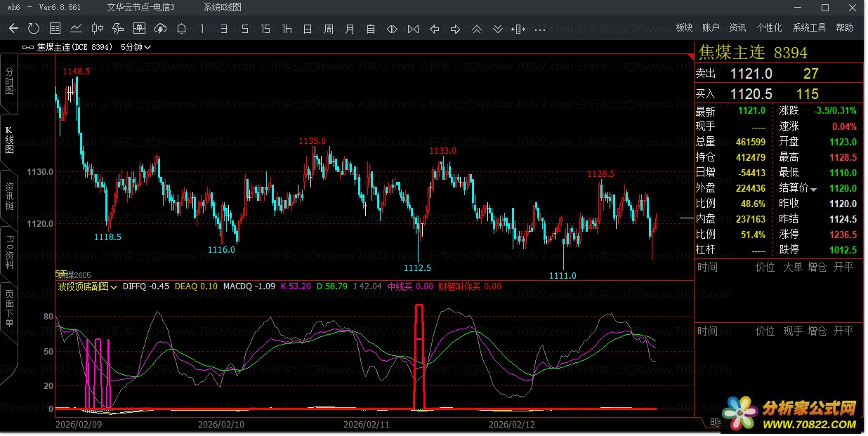Screen dimensions: 868x436
Task: Click the 账户 menu button
Action: pos(711,28)
